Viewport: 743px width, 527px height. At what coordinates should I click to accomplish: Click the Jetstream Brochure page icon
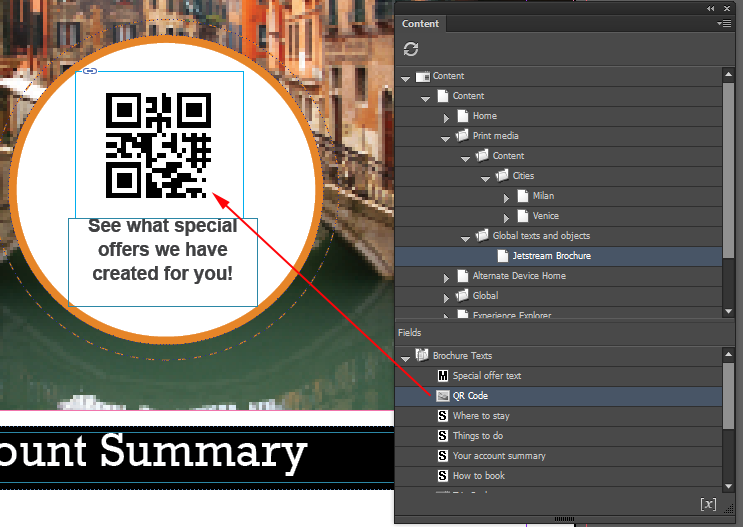pos(503,255)
